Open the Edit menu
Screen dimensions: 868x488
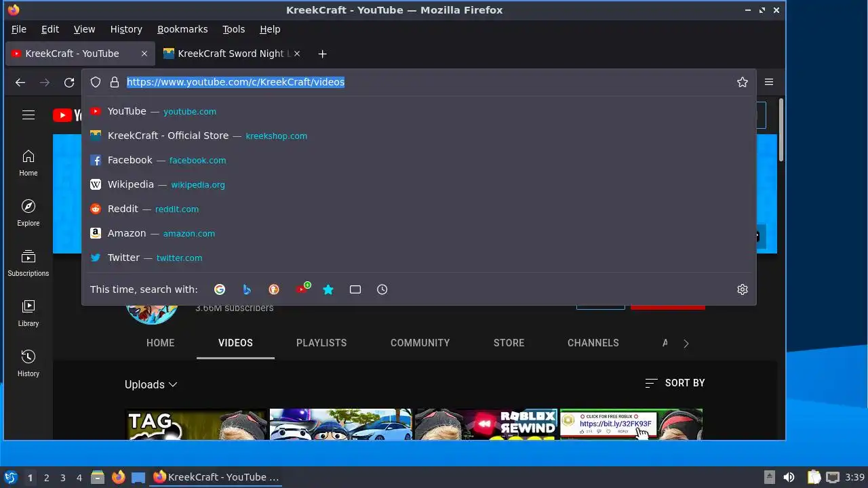point(50,29)
